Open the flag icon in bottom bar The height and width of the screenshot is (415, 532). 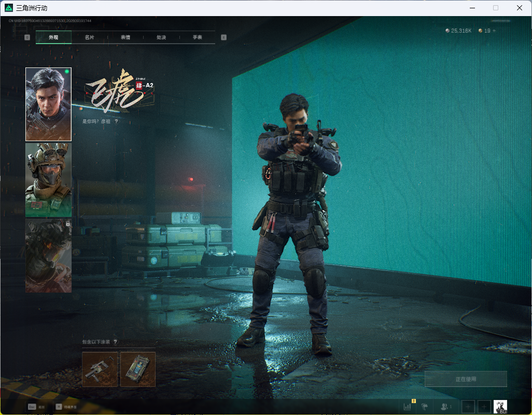point(425,406)
